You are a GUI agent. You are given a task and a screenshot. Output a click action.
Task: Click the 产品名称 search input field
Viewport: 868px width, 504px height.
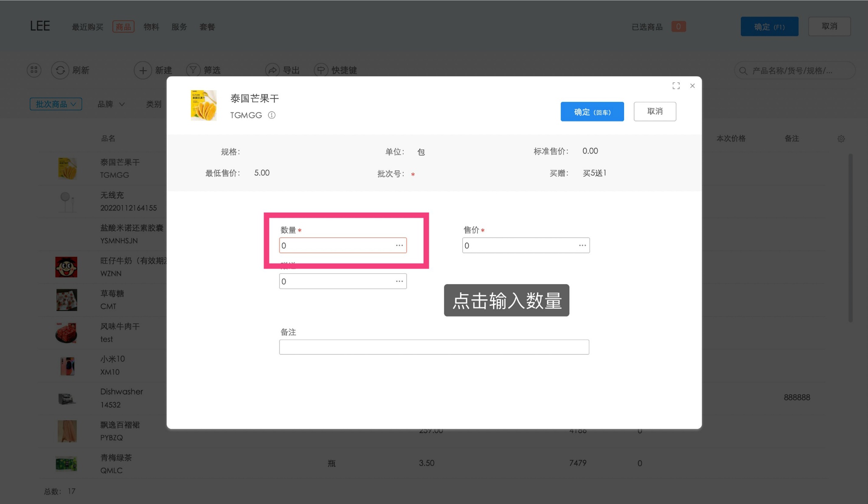[794, 70]
